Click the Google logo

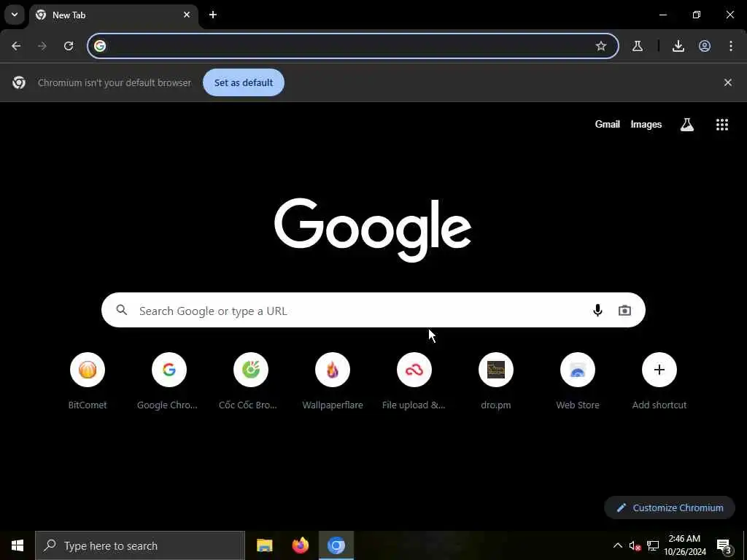pyautogui.click(x=373, y=230)
